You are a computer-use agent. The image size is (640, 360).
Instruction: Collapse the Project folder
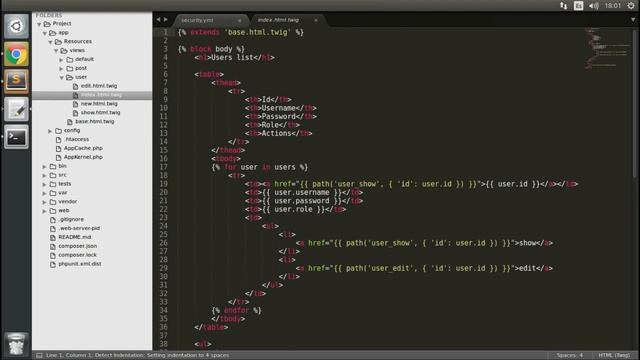pyautogui.click(x=40, y=24)
